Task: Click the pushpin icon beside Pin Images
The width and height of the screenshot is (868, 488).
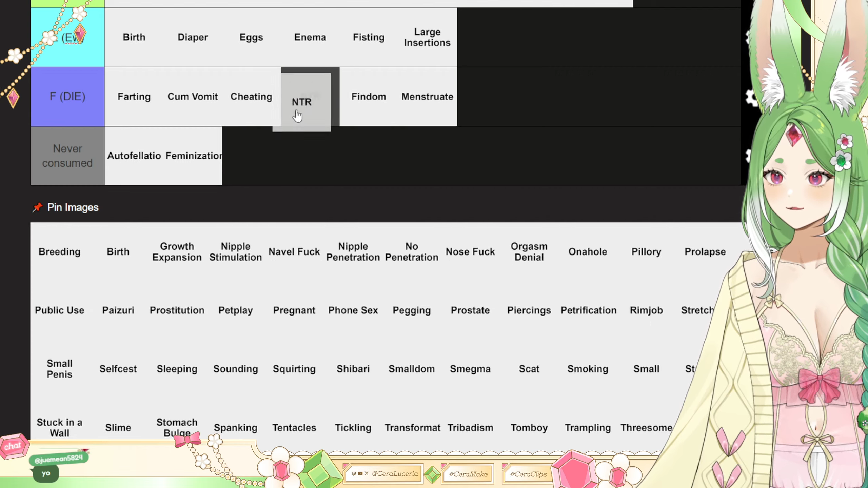Action: [37, 207]
